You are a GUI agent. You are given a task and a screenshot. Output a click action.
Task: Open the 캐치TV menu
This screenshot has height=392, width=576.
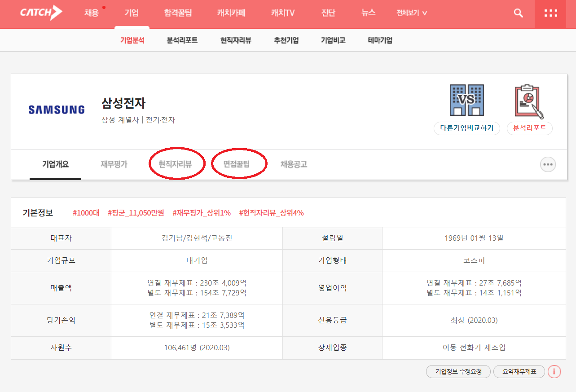(283, 13)
